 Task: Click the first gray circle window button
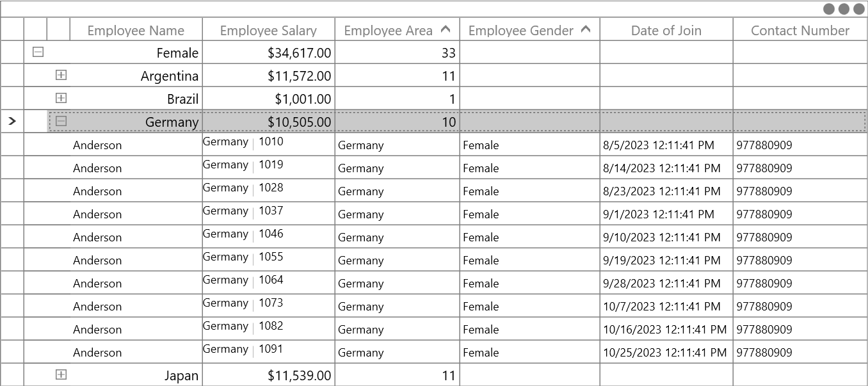point(828,9)
